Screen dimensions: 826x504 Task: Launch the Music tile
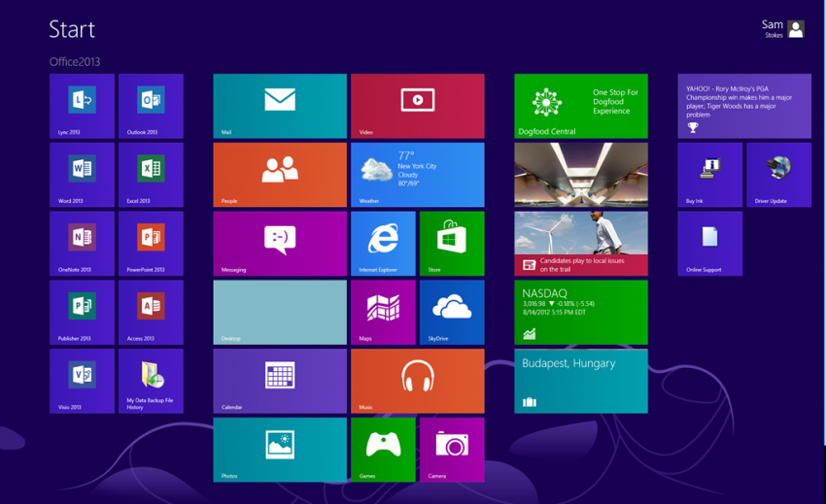tap(417, 381)
